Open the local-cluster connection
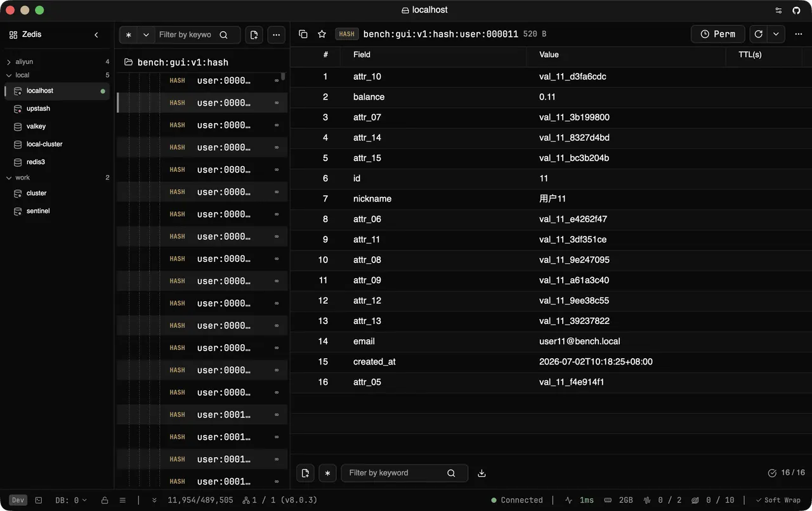The height and width of the screenshot is (511, 812). click(57, 144)
